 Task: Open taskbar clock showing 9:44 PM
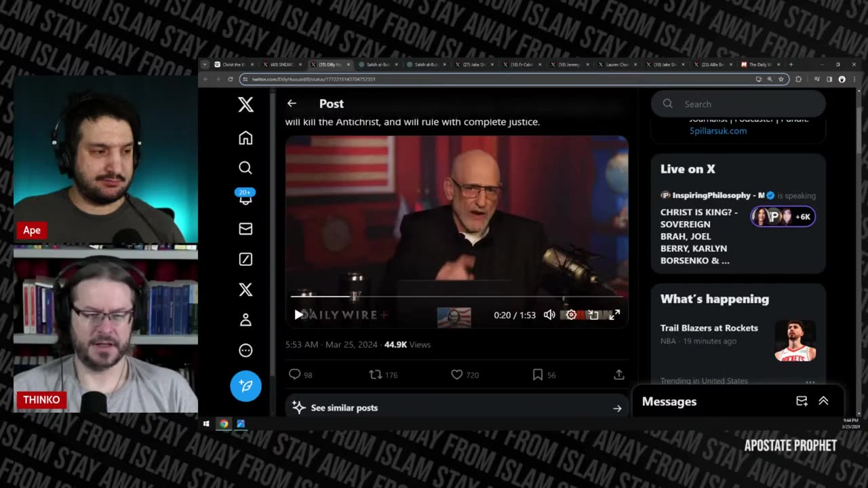tap(850, 424)
